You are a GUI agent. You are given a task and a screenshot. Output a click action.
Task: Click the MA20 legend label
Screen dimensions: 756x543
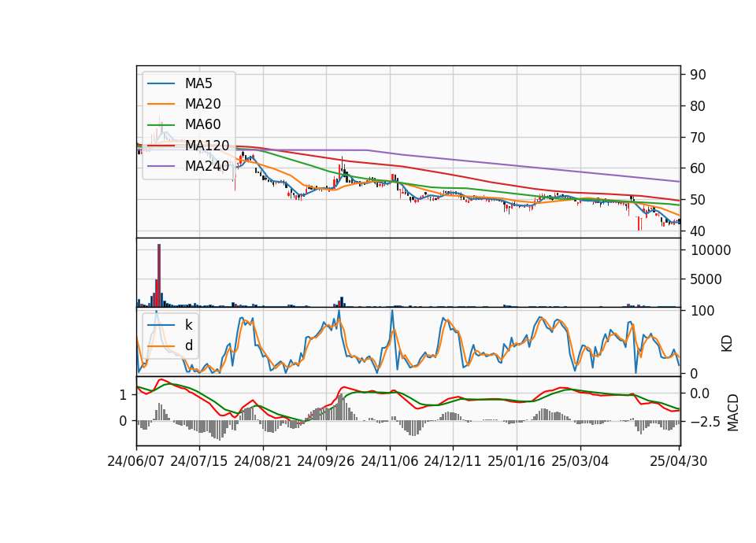pyautogui.click(x=202, y=104)
